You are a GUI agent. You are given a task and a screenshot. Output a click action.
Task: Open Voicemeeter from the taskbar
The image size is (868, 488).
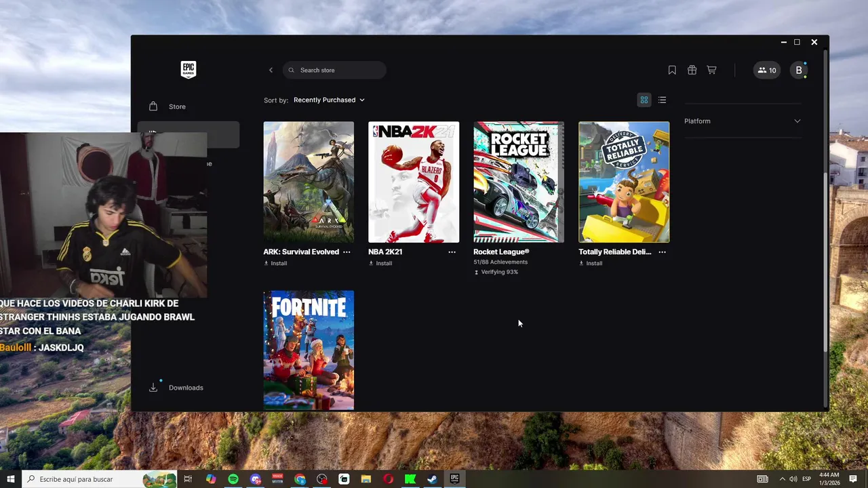pos(277,479)
